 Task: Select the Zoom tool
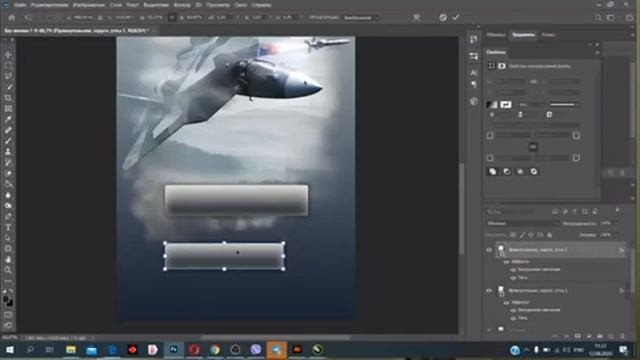[x=8, y=270]
